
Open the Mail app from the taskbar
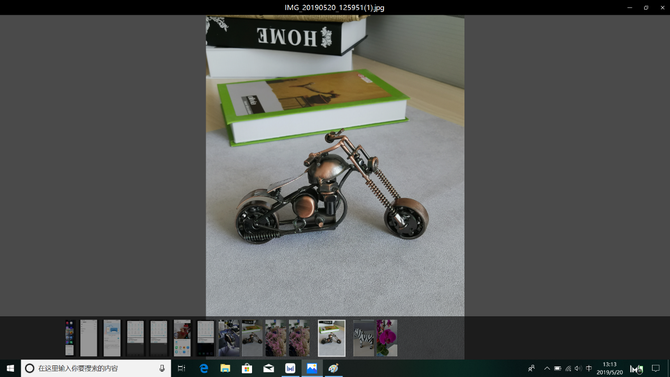tap(269, 368)
